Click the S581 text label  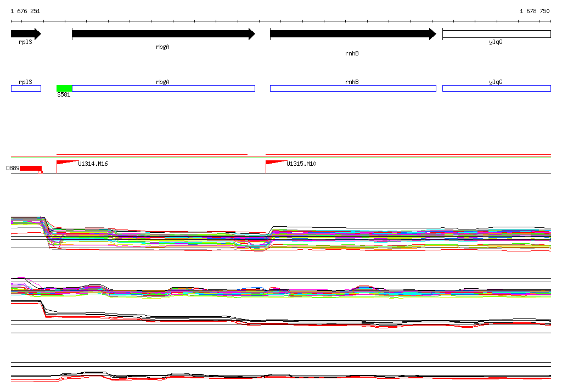pos(64,95)
